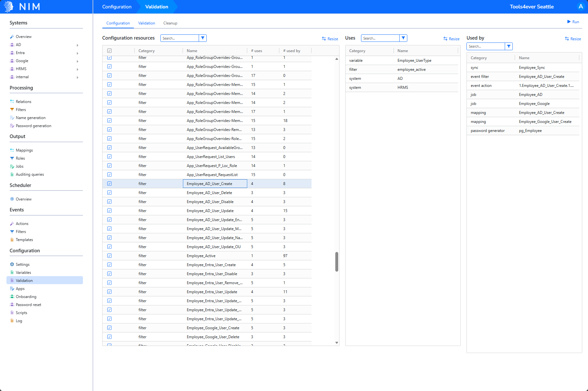Click the filter icon next to Configuration resources search
Screen dimensions: 588x391
203,38
